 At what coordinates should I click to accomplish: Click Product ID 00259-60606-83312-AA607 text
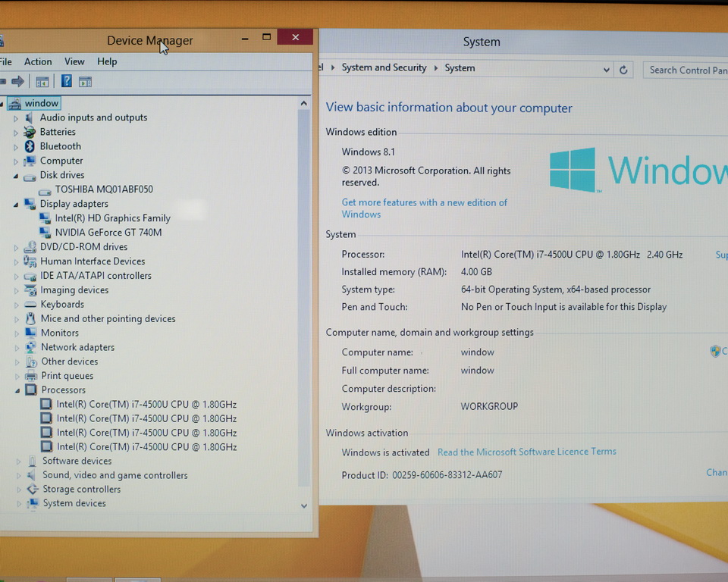[x=422, y=475]
